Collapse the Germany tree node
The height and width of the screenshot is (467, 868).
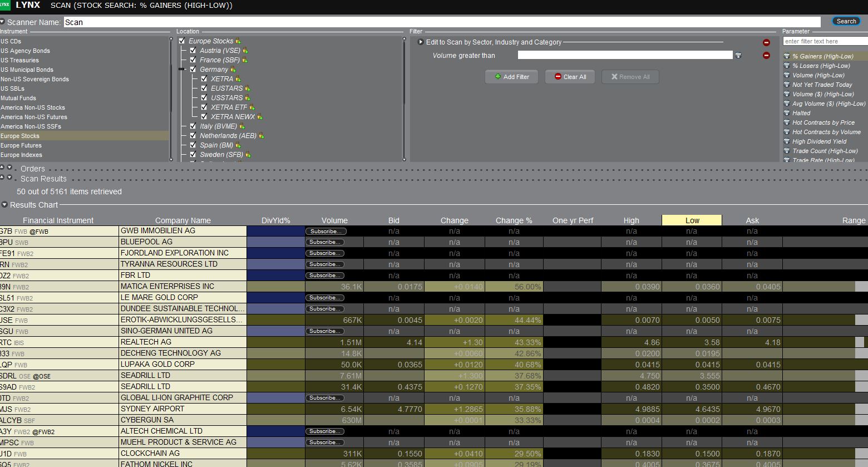coord(181,69)
